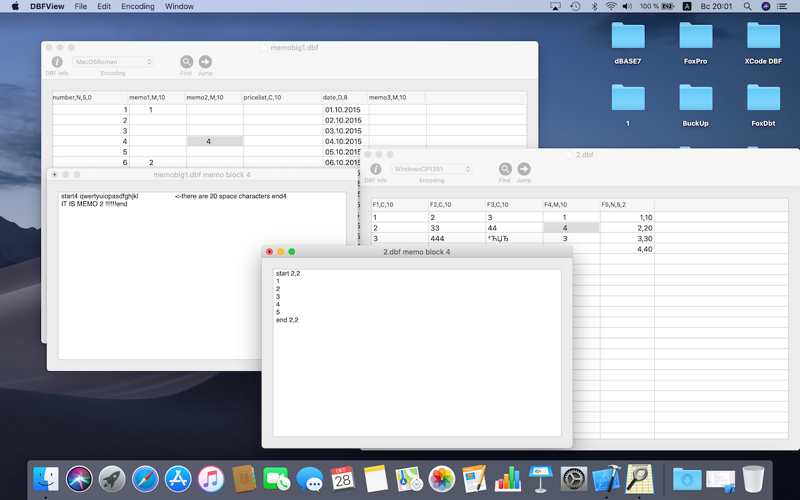The height and width of the screenshot is (500, 800).
Task: Expand the WindowsCP1251 encoding dropdown
Action: click(432, 169)
